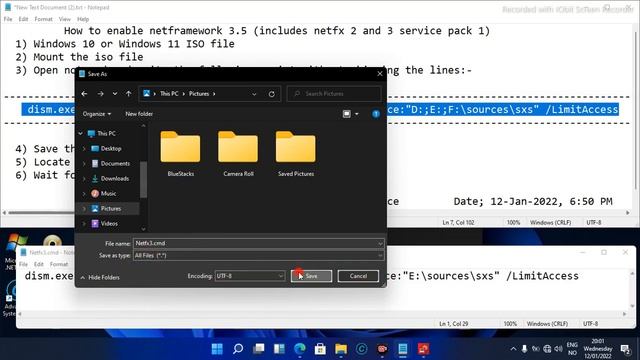Minimize the Netfx3.cmd Notepad window

(x=583, y=252)
